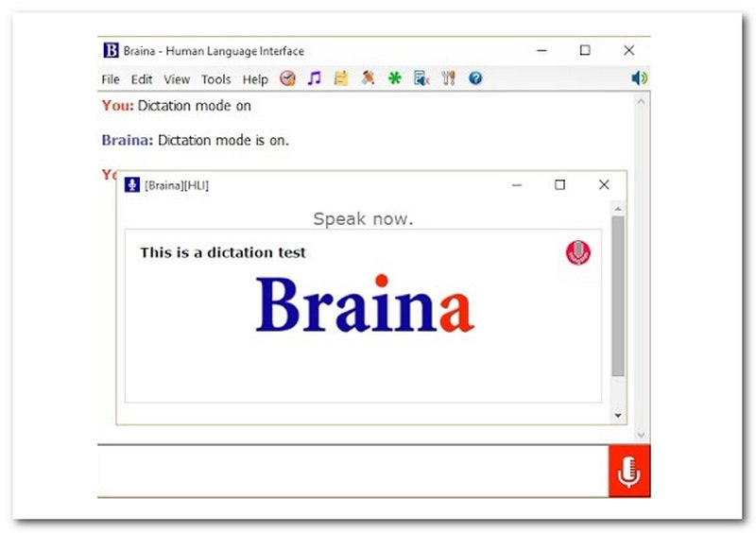Open the Help menu
This screenshot has height=533, width=756.
point(255,79)
